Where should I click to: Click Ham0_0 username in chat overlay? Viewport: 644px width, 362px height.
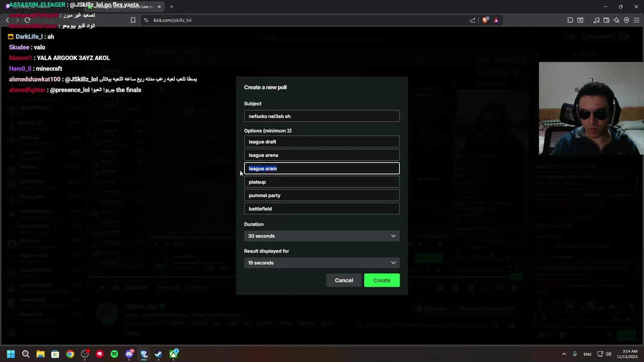[x=20, y=68]
